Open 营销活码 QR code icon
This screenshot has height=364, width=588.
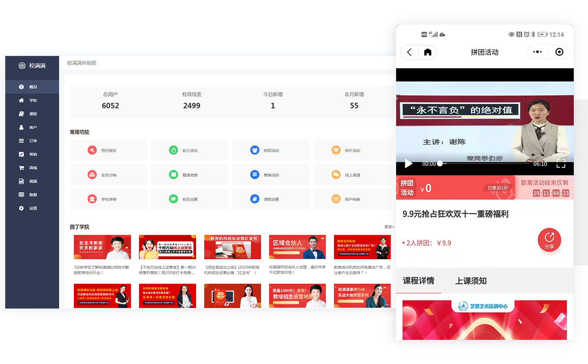pyautogui.click(x=255, y=175)
